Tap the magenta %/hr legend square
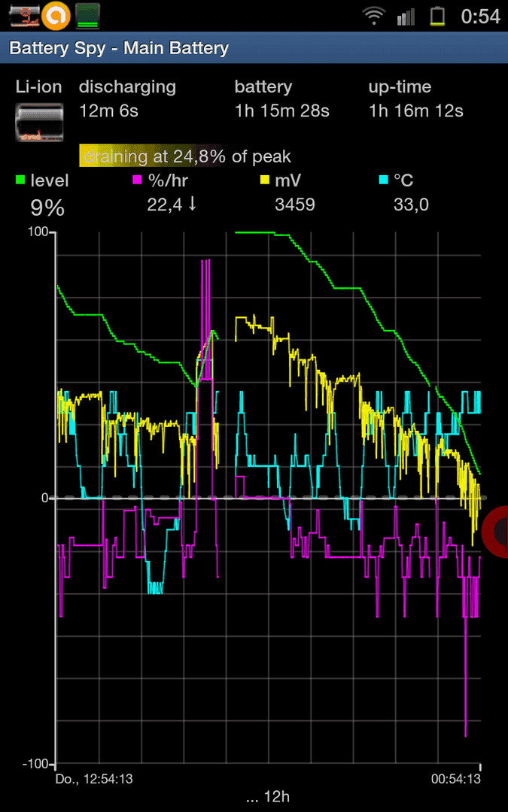Viewport: 508px width, 812px height. [138, 180]
